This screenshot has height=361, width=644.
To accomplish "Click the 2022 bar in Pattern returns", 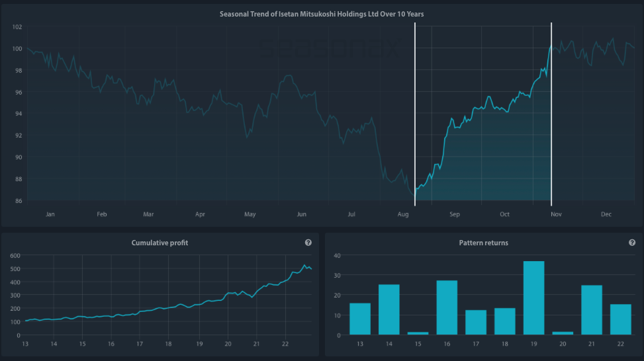I will coord(621,319).
